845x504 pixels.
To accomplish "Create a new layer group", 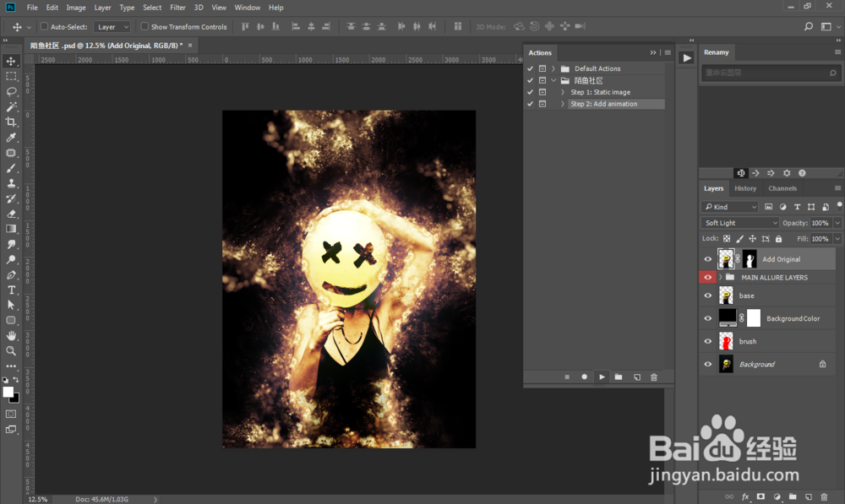I will point(793,496).
